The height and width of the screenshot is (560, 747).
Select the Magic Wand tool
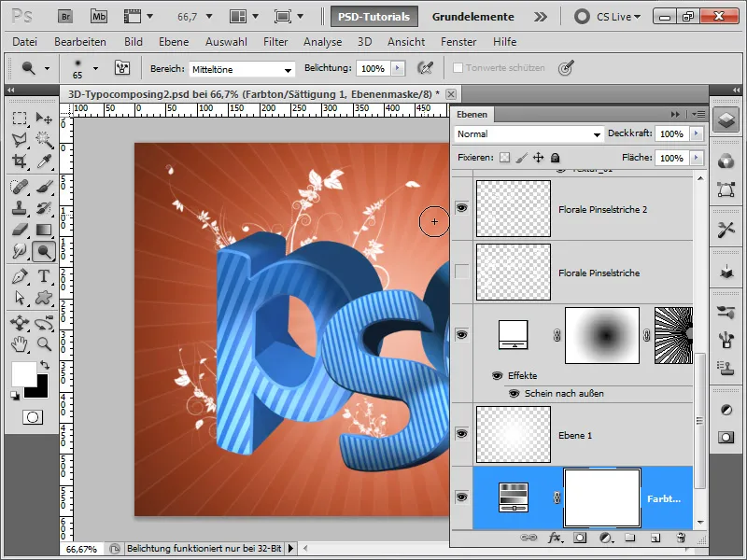click(44, 139)
